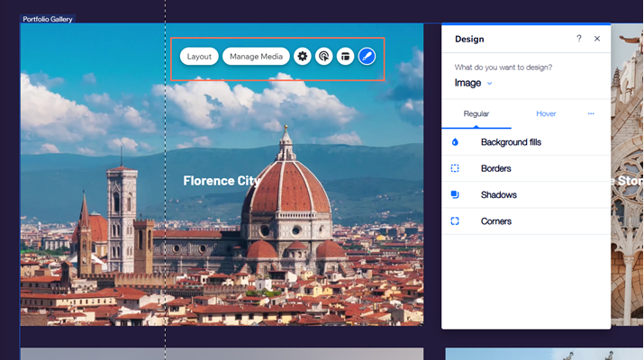
Task: Click the Interactions cursor-click icon
Action: pyautogui.click(x=324, y=57)
